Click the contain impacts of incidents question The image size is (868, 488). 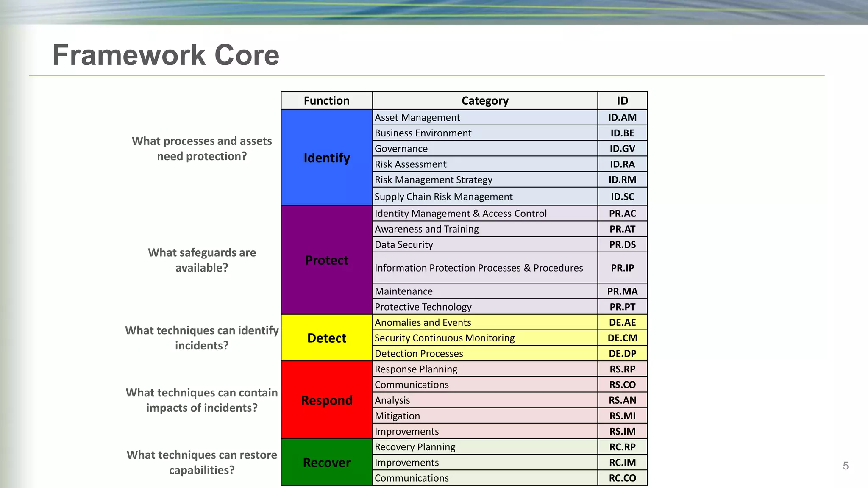202,400
